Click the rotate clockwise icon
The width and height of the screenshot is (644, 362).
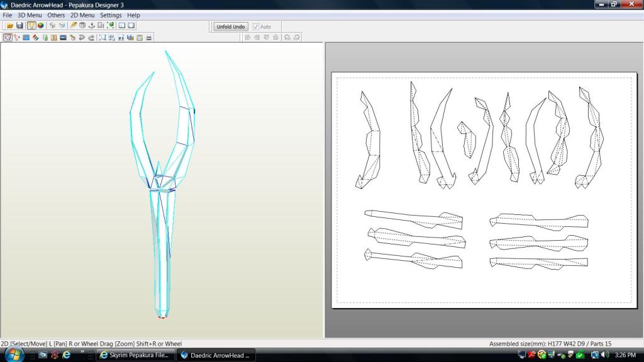coord(297,37)
